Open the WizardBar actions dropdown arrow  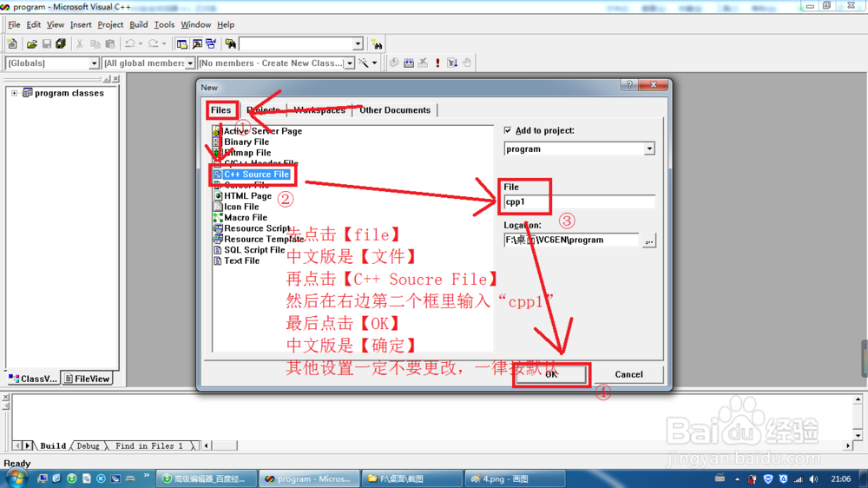(375, 63)
